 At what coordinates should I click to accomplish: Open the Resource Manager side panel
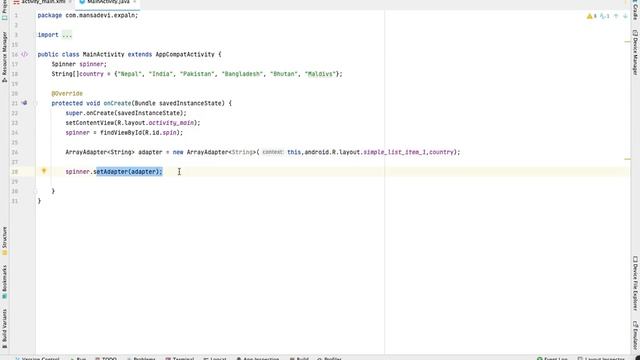click(4, 57)
